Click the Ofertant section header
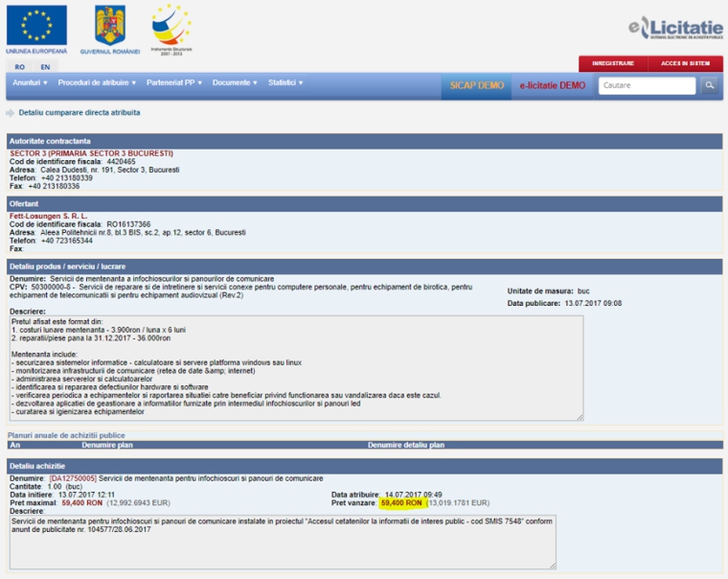The image size is (728, 579). pos(364,204)
